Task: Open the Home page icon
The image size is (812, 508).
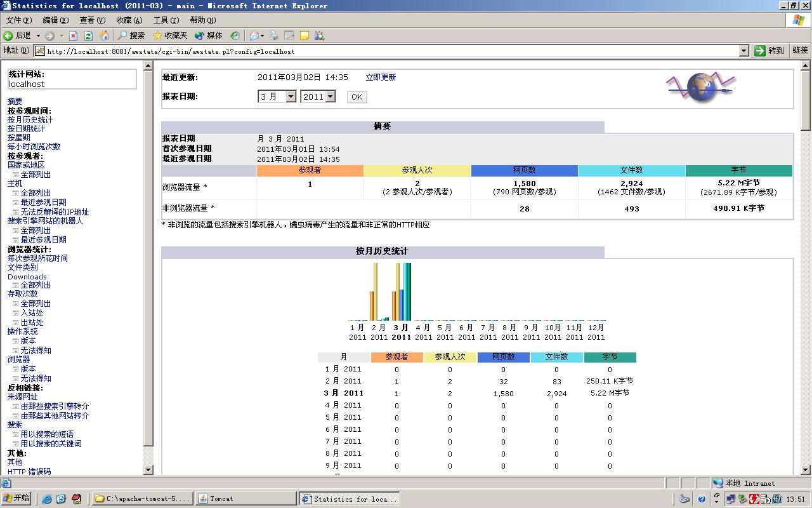Action: pos(103,36)
